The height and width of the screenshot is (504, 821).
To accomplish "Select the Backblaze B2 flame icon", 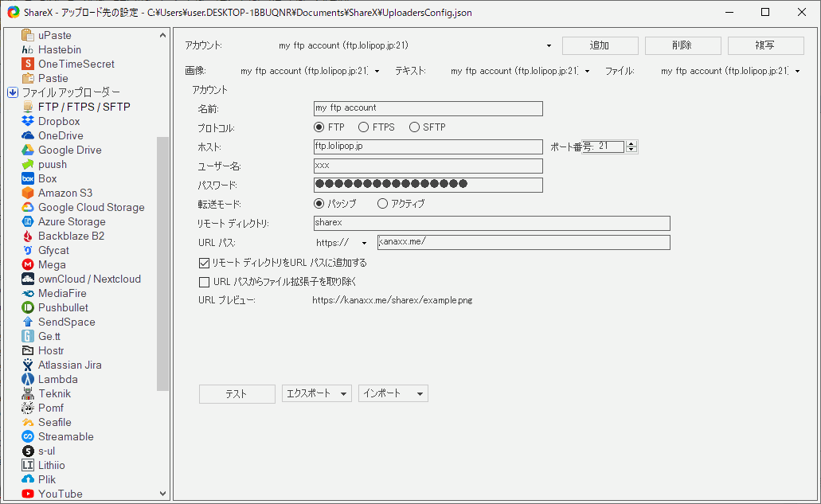I will [x=28, y=236].
